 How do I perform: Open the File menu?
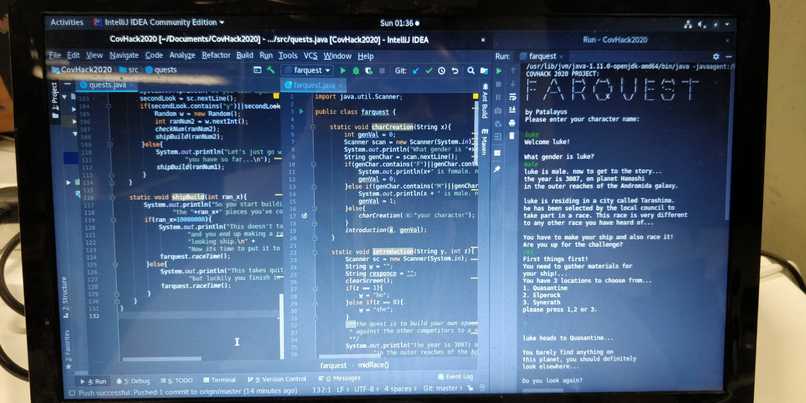[x=54, y=56]
